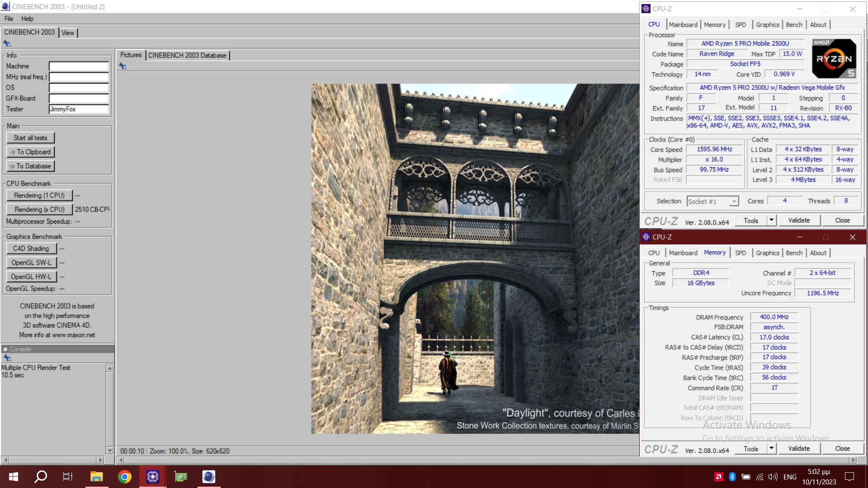Open Google Chrome from taskbar
Viewport: 868px width, 488px height.
click(x=124, y=476)
